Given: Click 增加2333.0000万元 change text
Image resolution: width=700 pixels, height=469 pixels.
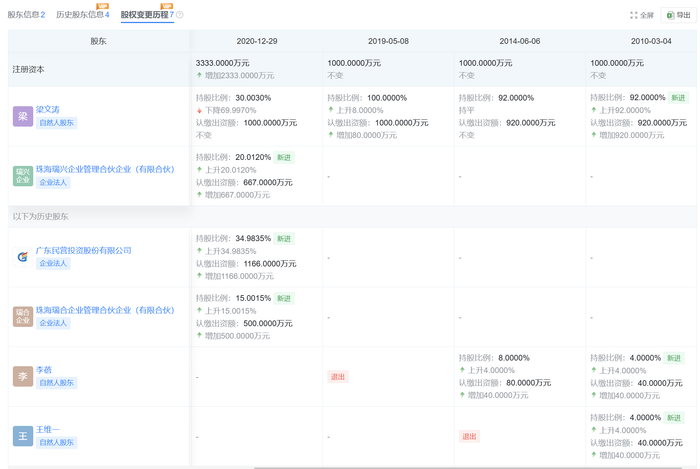Looking at the screenshot, I should pos(239,75).
